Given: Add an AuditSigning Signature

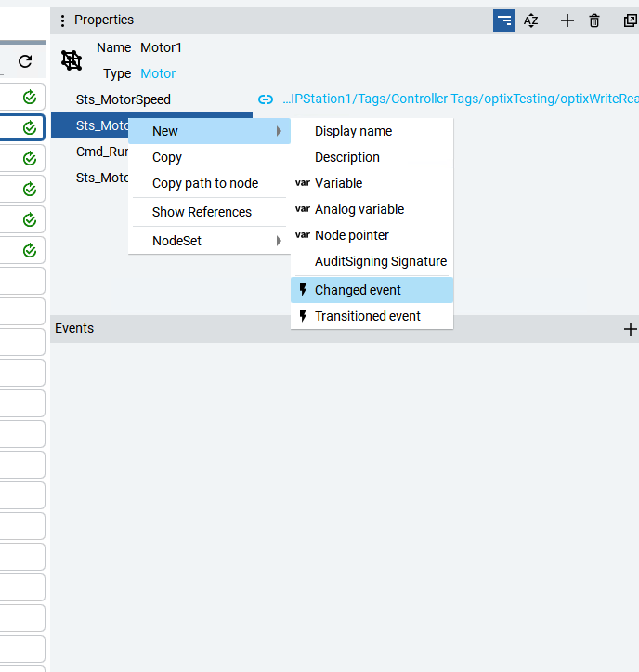Looking at the screenshot, I should [x=372, y=261].
